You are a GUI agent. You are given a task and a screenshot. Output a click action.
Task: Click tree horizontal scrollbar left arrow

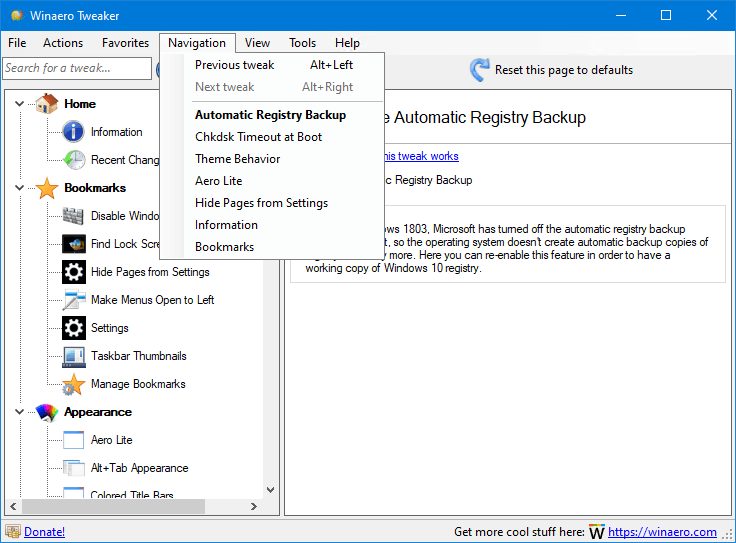coord(13,506)
